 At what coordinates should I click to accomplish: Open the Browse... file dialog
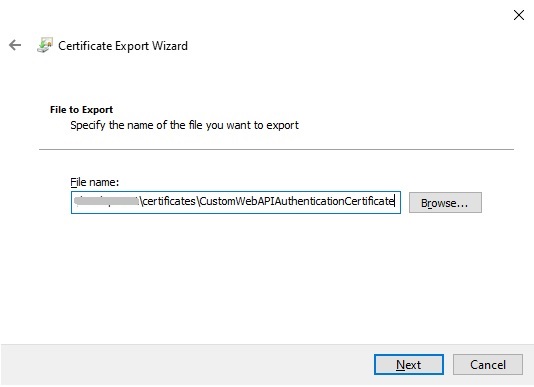(x=445, y=203)
